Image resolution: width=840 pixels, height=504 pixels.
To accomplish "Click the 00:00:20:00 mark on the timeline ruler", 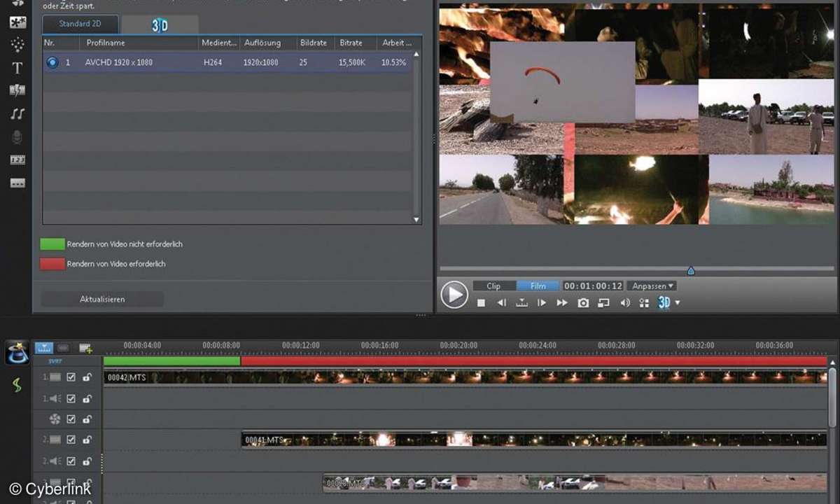I will 458,345.
